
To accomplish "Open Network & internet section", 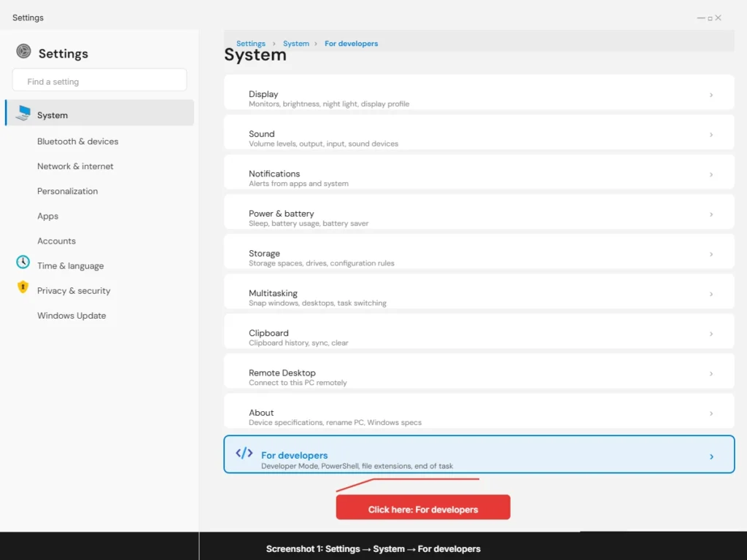I will click(75, 166).
